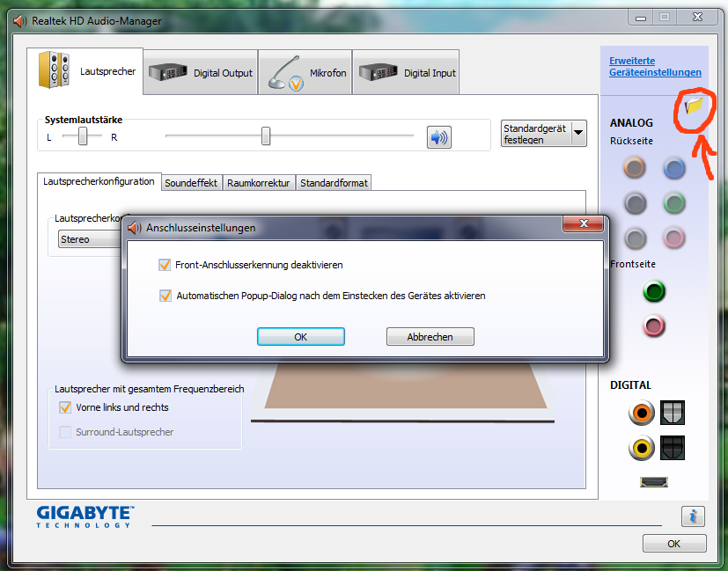Close the Anschlusseinstellungen dialog
This screenshot has height=571, width=728.
[584, 223]
